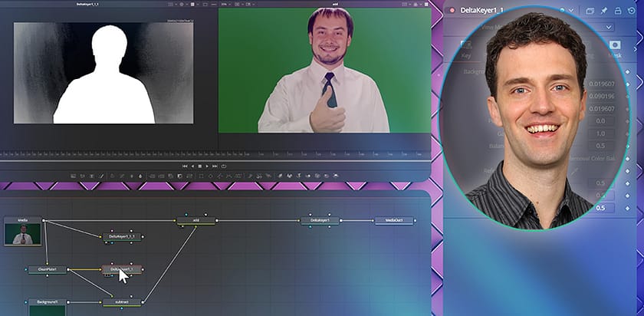
Task: Add a Blur node using the droplet icon
Action: [140, 176]
